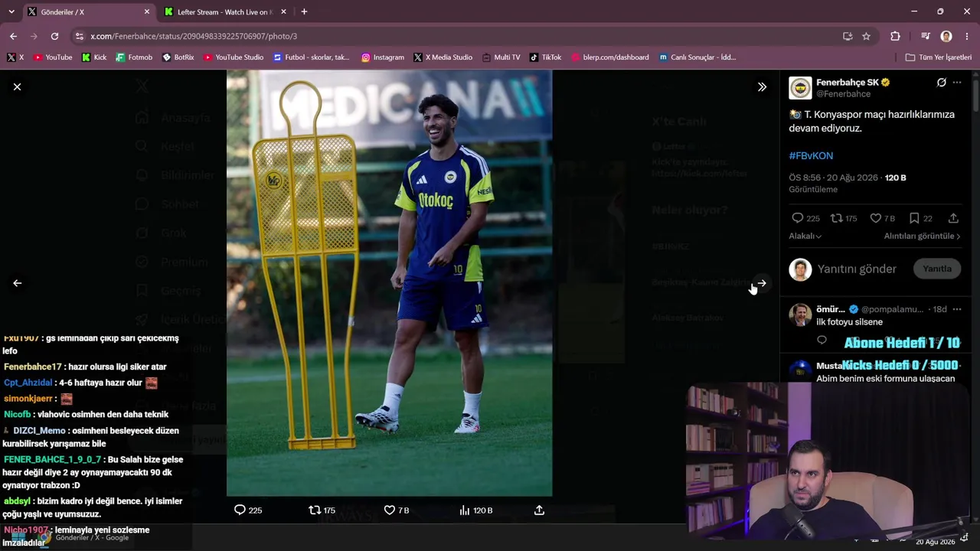Reply icon in the side panel showing 225

coord(797,218)
